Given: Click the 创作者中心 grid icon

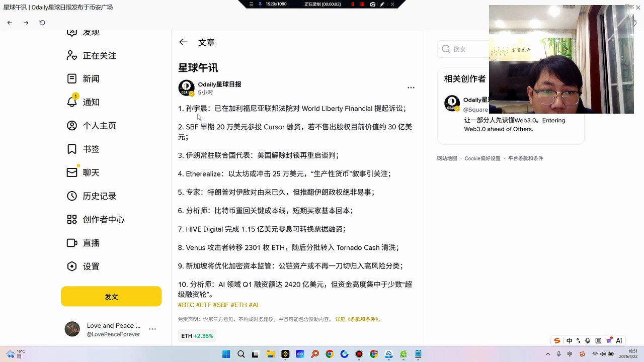Looking at the screenshot, I should (72, 220).
